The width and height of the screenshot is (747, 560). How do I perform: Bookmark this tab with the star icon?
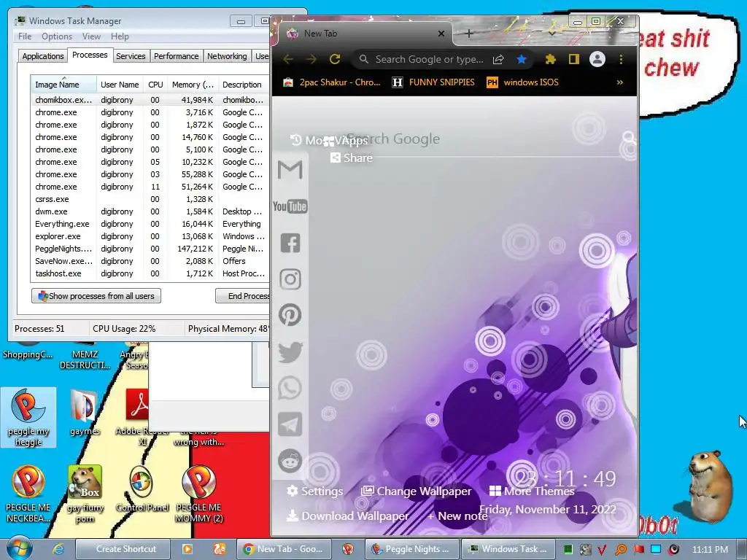coord(522,59)
